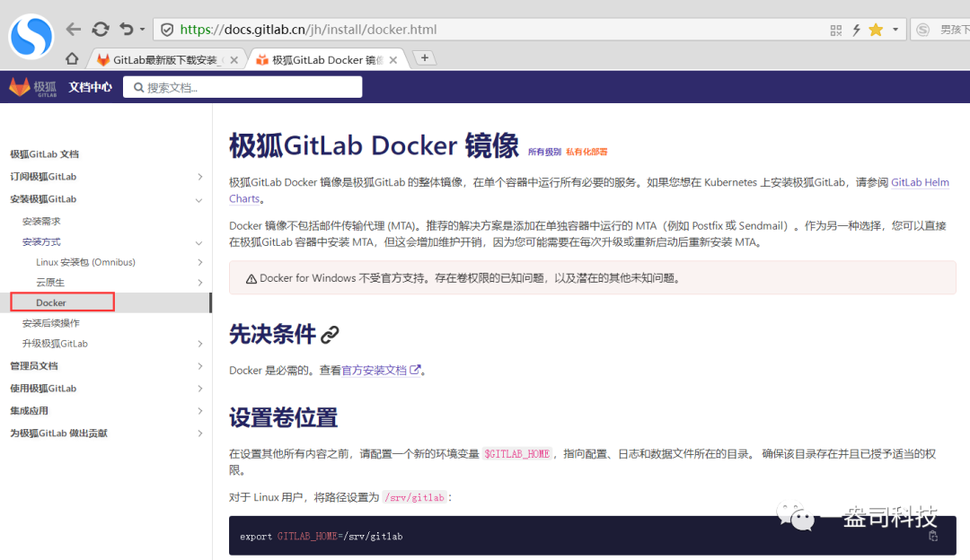970x560 pixels.
Task: Open 安装后续操作 in sidebar
Action: click(x=50, y=323)
